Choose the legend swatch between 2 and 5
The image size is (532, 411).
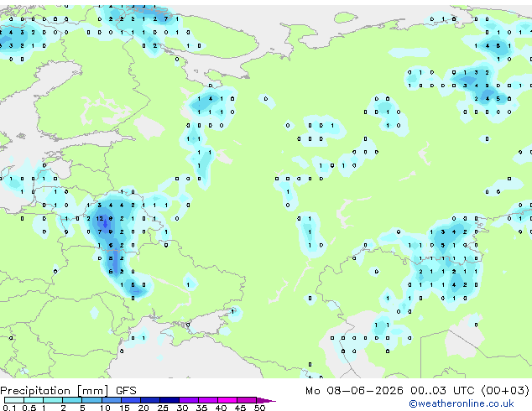72,400
